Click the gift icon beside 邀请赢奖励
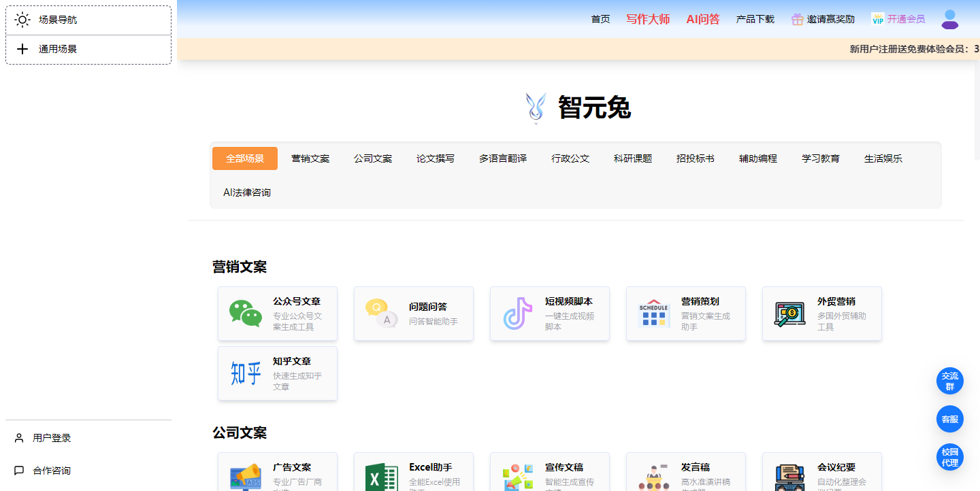Screen dimensions: 980x491 (x=798, y=19)
